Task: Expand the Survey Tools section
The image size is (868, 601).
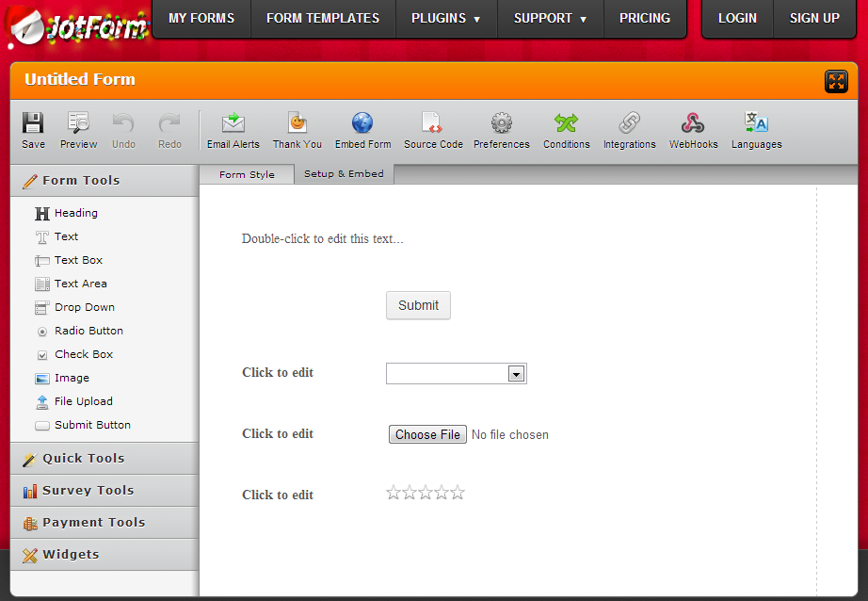Action: click(104, 491)
